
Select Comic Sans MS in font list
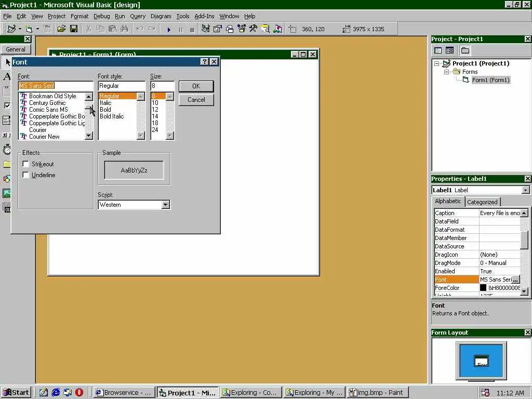click(48, 110)
